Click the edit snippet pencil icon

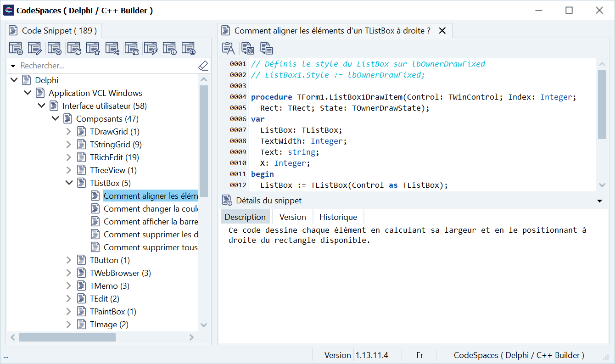(x=35, y=48)
